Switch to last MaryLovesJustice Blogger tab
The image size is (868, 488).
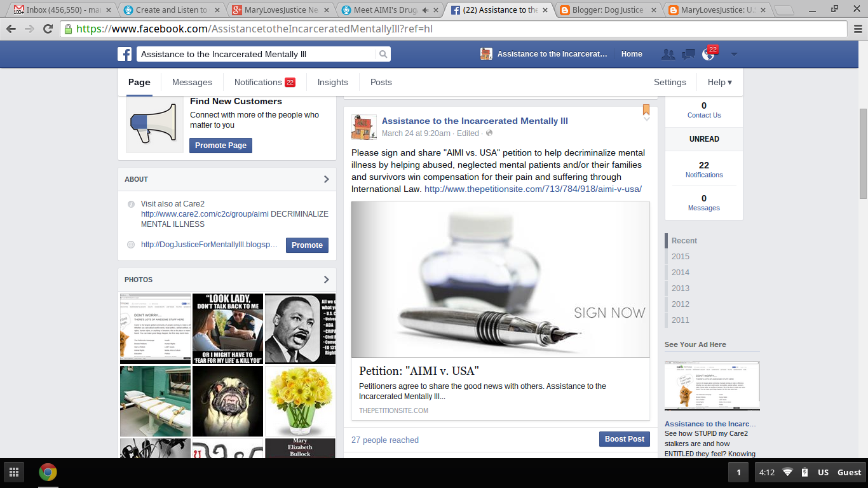pyautogui.click(x=718, y=10)
